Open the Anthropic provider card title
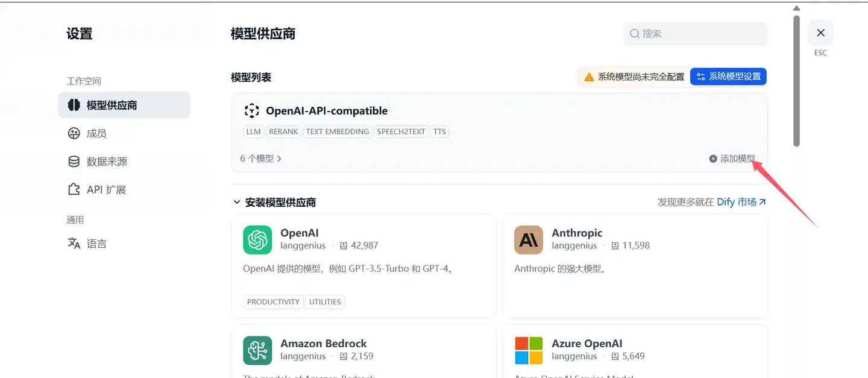The image size is (868, 378). 577,233
